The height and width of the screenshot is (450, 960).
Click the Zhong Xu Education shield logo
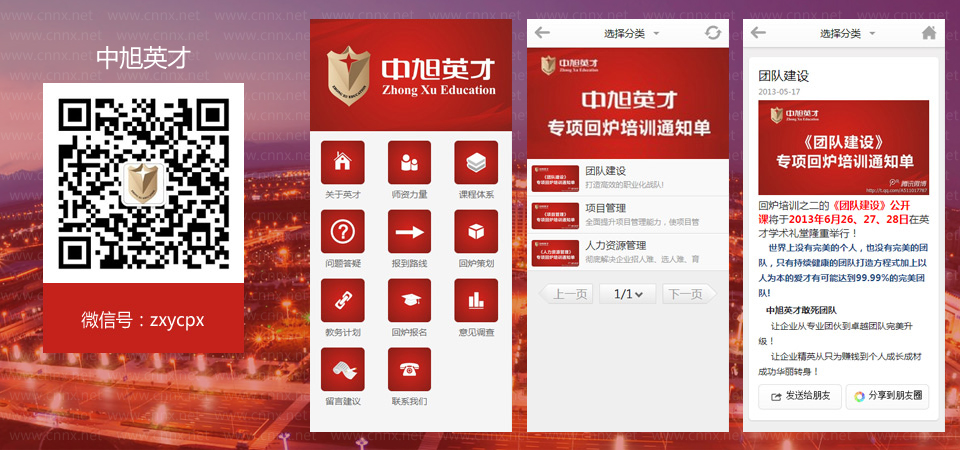(x=348, y=76)
